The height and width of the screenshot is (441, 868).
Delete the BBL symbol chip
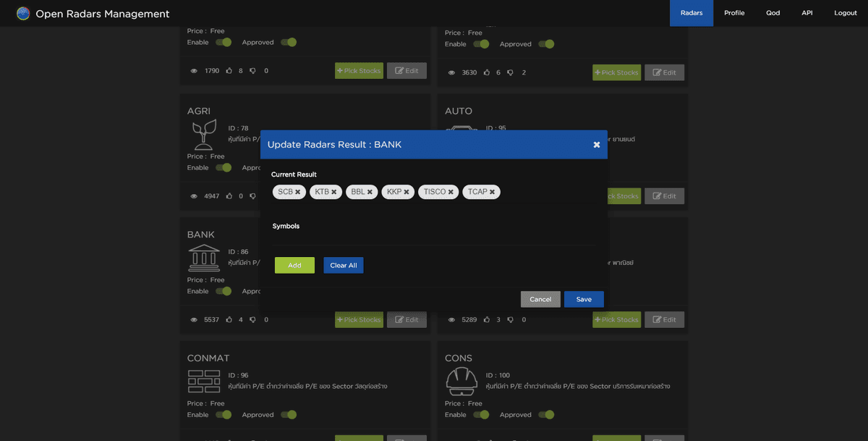point(370,192)
